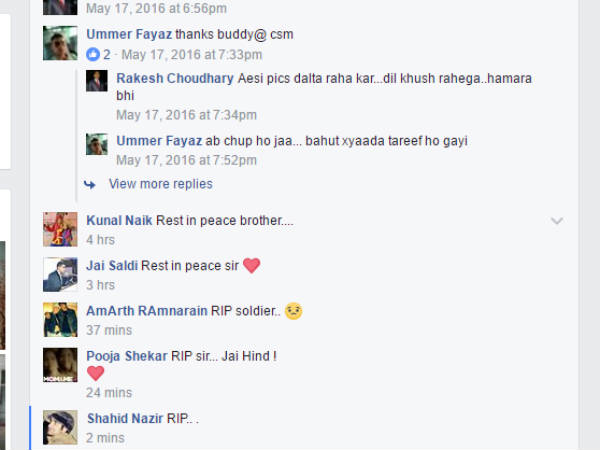
Task: Open Rakesh Choudhary's profile name link
Action: point(175,78)
